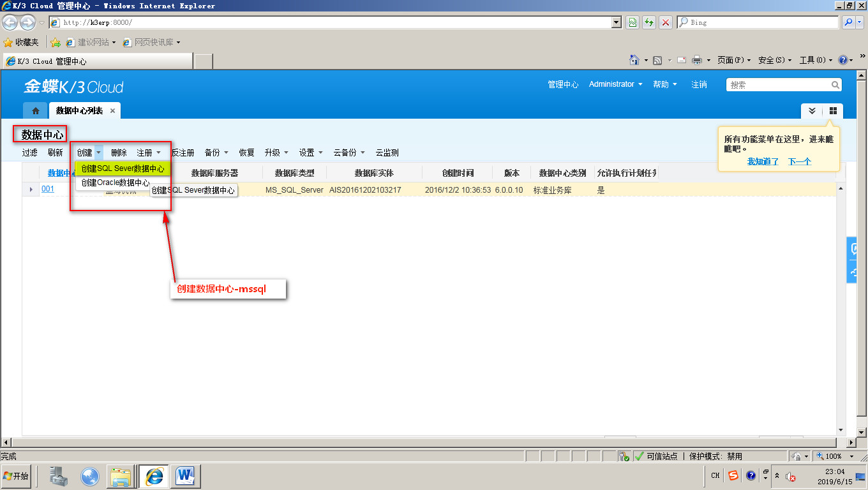Click the 管理中心 header link
The width and height of the screenshot is (868, 490).
point(563,84)
